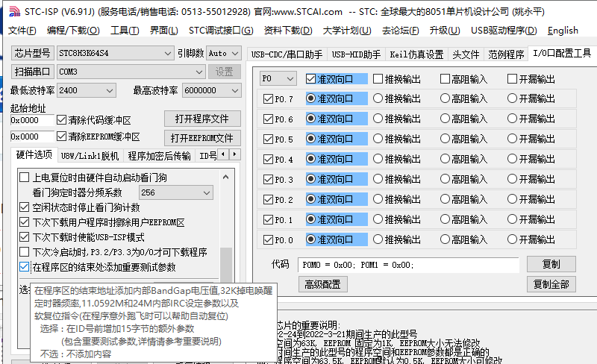Viewport: 597px width, 364px height.
Task: Click the hardware options scroll-up arrow
Action: click(226, 177)
